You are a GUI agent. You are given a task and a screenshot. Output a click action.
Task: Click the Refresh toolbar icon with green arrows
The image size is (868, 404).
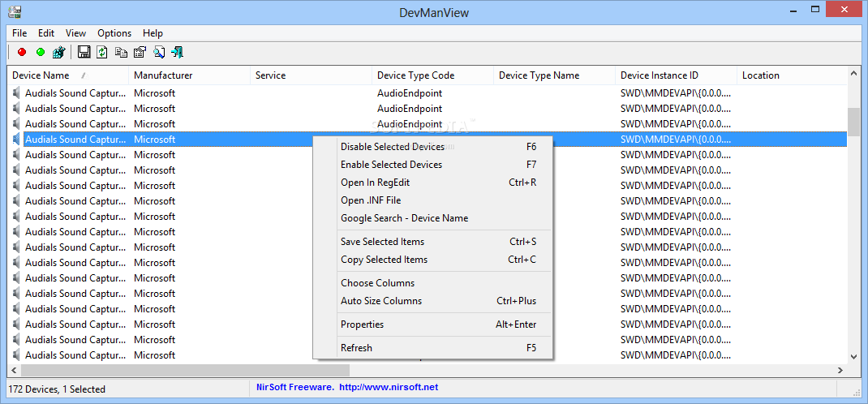102,52
